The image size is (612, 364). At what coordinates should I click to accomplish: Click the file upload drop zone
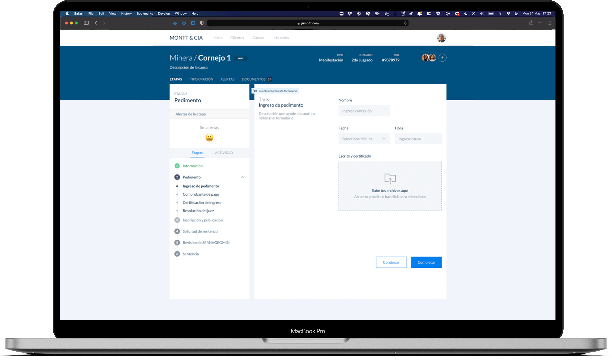[390, 186]
